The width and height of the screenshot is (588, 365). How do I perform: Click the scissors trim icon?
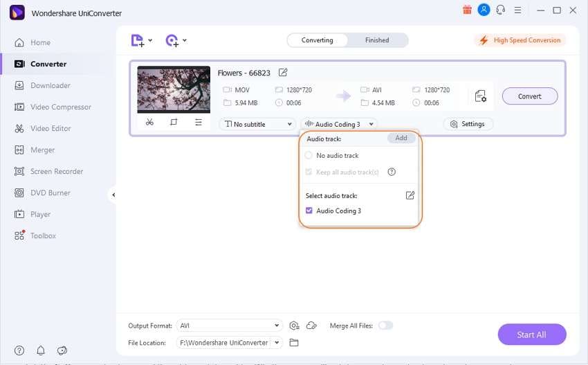149,122
